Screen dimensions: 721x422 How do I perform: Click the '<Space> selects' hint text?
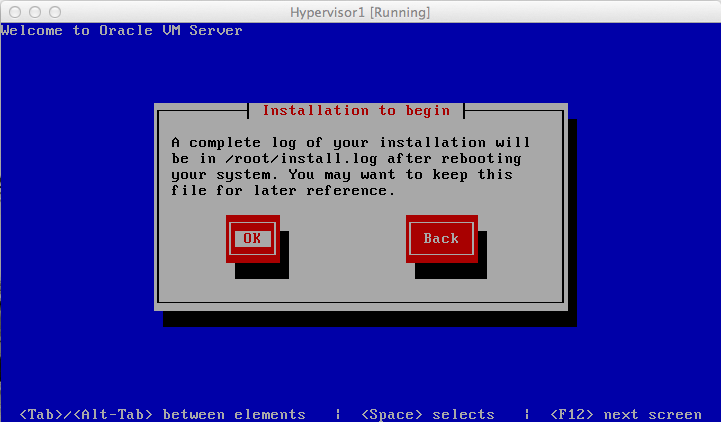point(427,414)
